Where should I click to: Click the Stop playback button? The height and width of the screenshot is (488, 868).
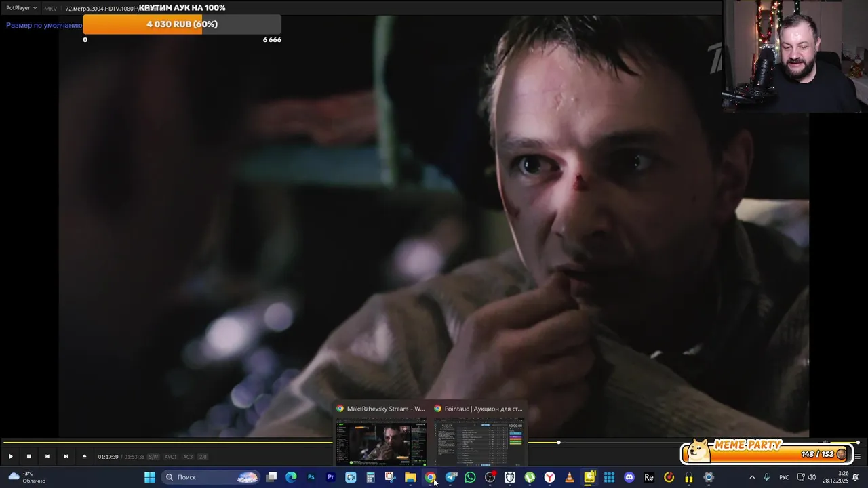tap(28, 456)
